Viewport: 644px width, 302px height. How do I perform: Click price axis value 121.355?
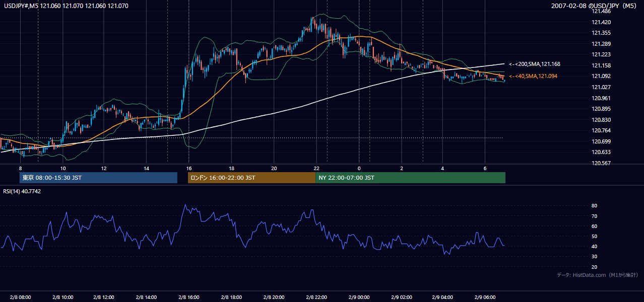[600, 33]
